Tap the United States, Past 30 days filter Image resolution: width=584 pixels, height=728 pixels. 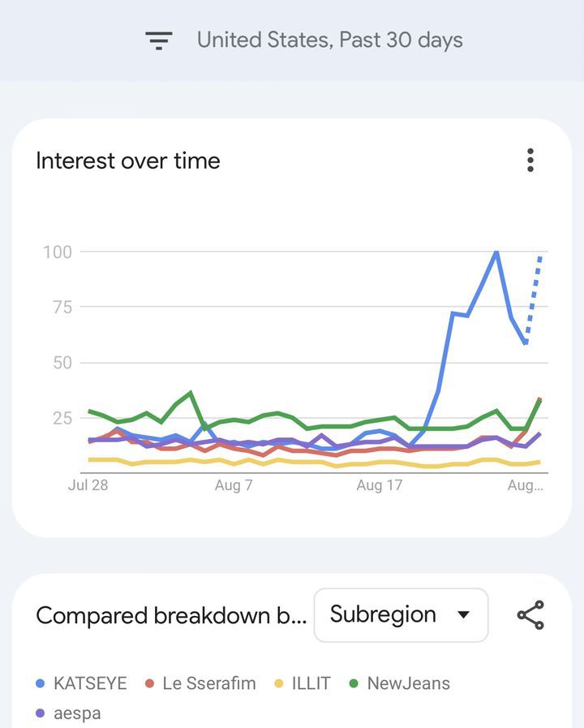pos(329,40)
